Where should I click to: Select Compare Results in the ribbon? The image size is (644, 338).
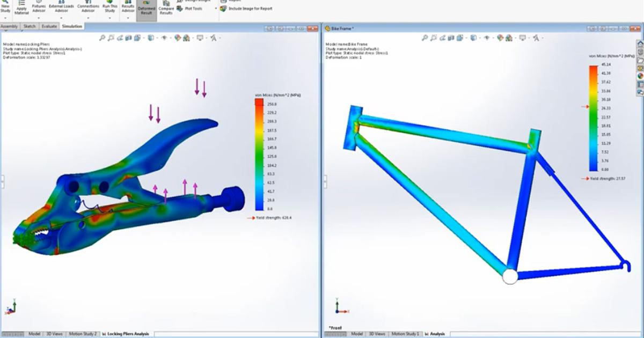tap(166, 9)
